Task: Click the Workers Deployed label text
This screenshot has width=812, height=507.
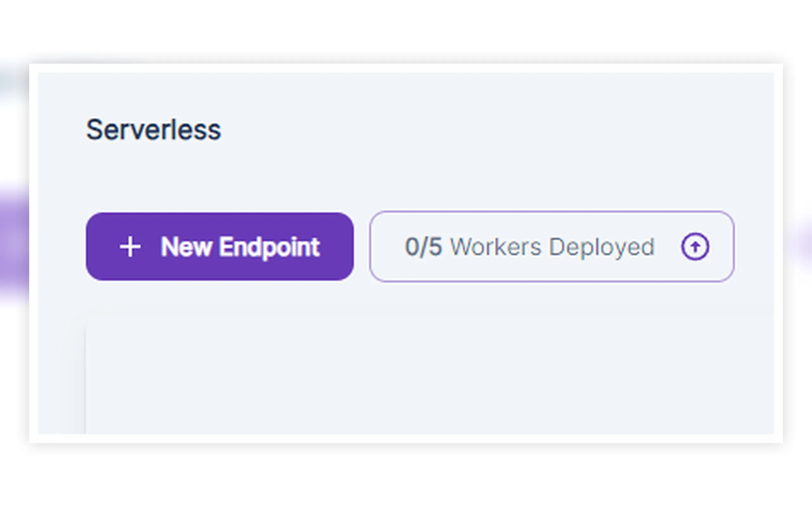Action: [552, 247]
